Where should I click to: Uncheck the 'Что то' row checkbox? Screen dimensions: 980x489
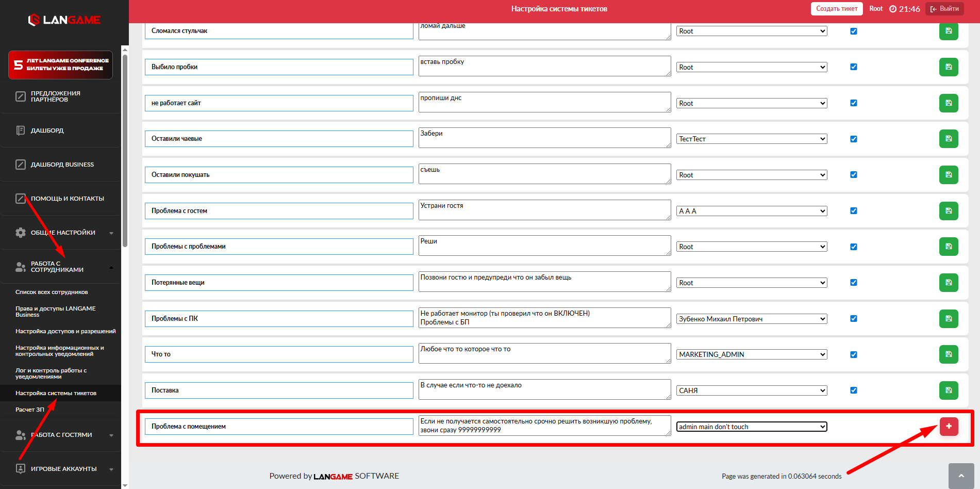pos(854,354)
